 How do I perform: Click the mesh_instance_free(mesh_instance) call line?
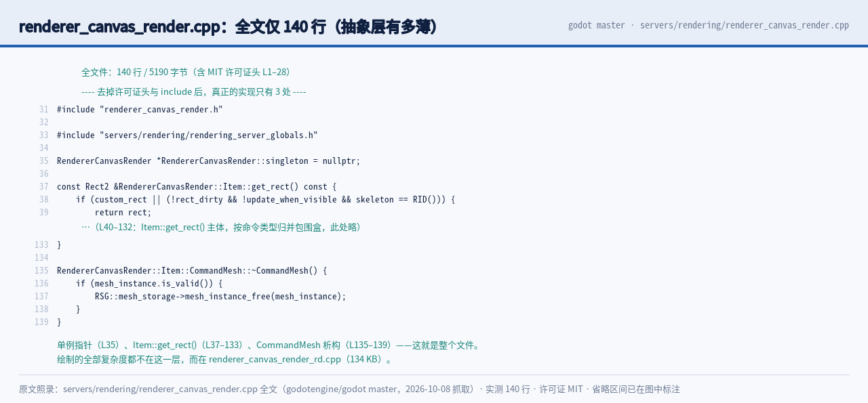pos(220,297)
